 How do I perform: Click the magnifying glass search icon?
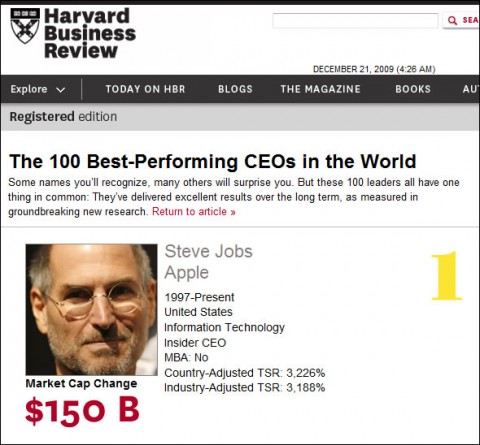pos(452,20)
